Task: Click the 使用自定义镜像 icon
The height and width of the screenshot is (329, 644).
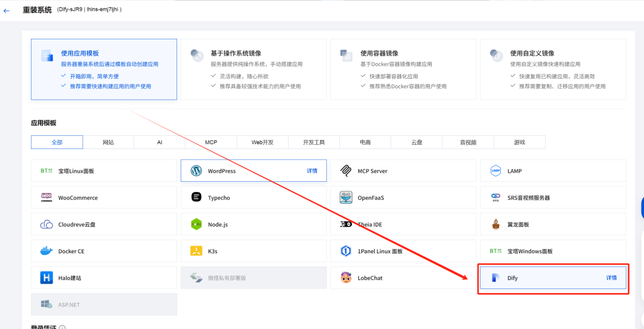Action: pos(497,55)
